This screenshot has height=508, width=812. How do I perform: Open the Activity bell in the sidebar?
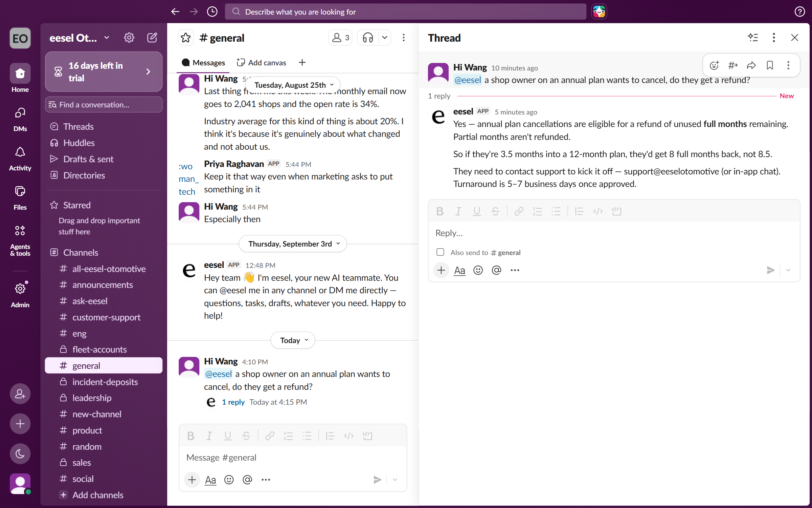point(20,158)
